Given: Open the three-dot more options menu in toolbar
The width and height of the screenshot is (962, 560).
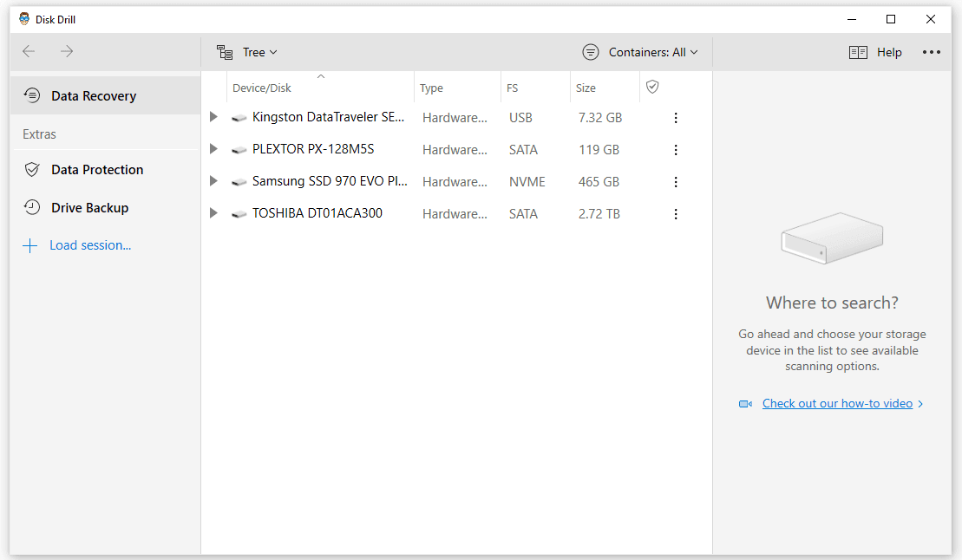Looking at the screenshot, I should 932,52.
